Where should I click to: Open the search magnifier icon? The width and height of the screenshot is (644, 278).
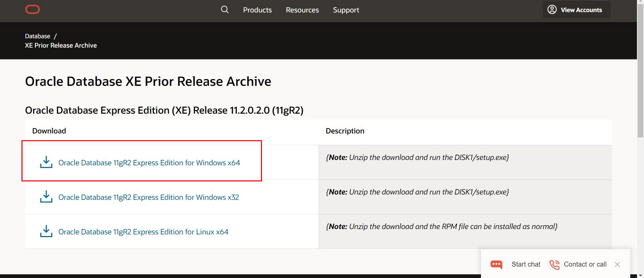coord(225,10)
